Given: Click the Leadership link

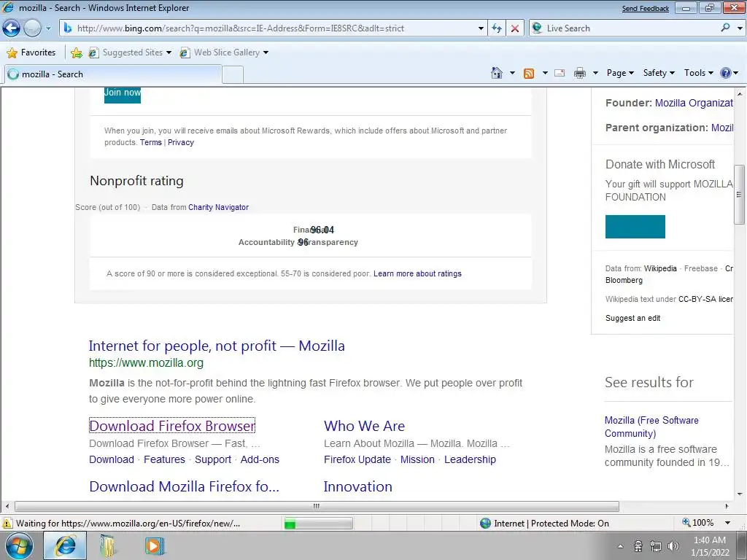Looking at the screenshot, I should tap(471, 459).
